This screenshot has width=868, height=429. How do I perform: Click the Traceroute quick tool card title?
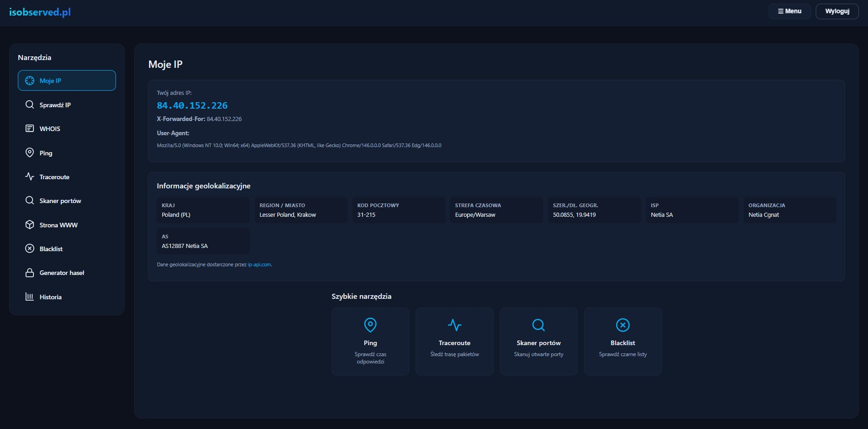[455, 343]
